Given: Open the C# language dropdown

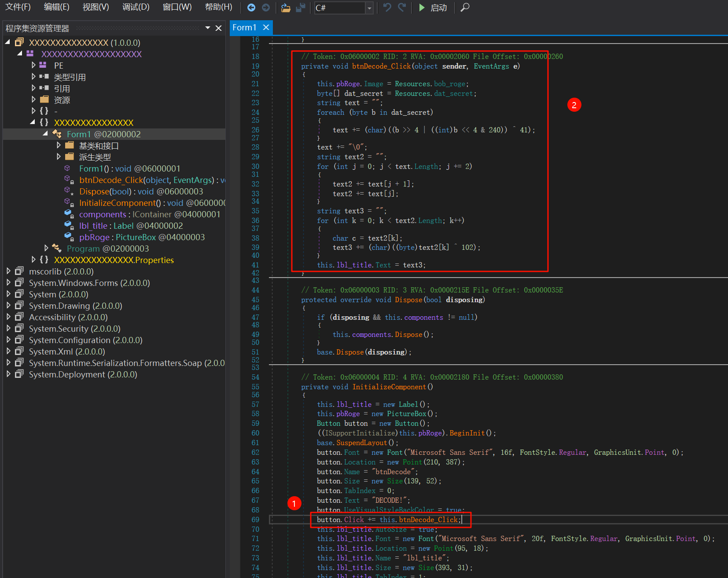Looking at the screenshot, I should [x=369, y=8].
